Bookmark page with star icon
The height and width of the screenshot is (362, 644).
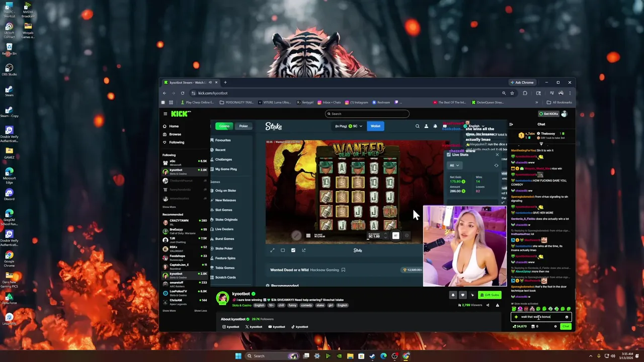pyautogui.click(x=512, y=93)
